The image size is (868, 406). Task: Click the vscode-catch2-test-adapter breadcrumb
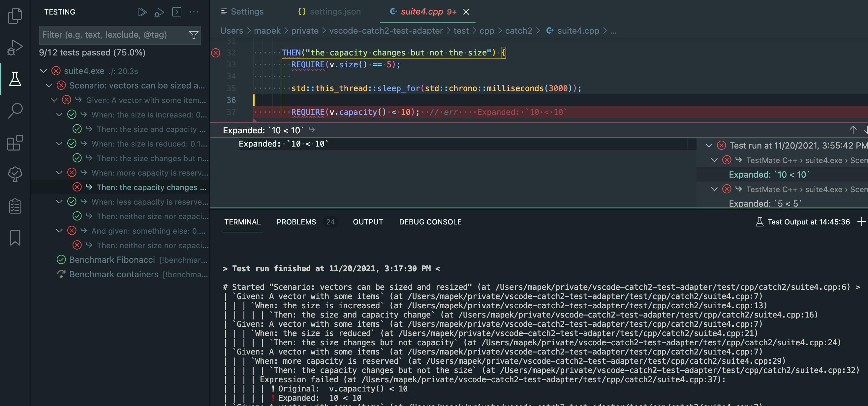(x=386, y=31)
